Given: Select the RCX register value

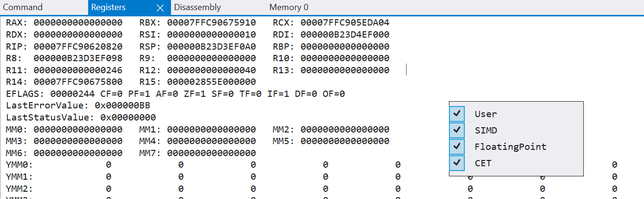Looking at the screenshot, I should pyautogui.click(x=345, y=23).
